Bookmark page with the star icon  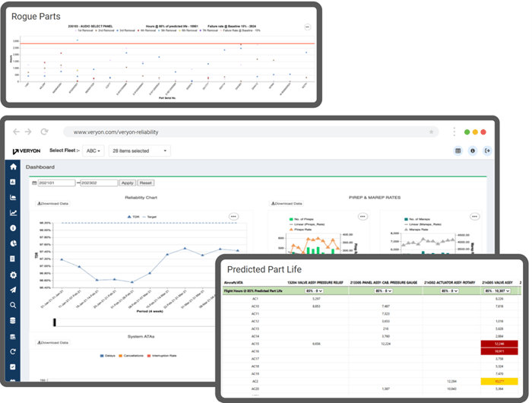pyautogui.click(x=431, y=132)
